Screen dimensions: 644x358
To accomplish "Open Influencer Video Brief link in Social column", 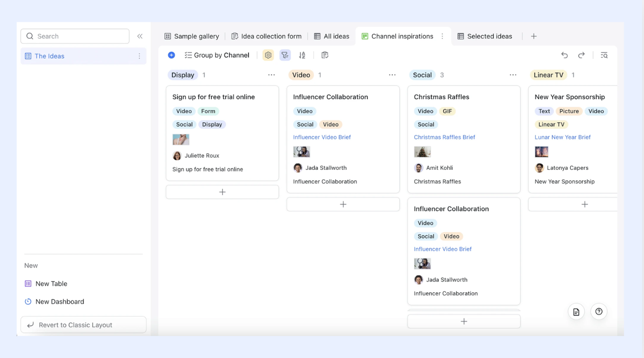I will pyautogui.click(x=443, y=249).
